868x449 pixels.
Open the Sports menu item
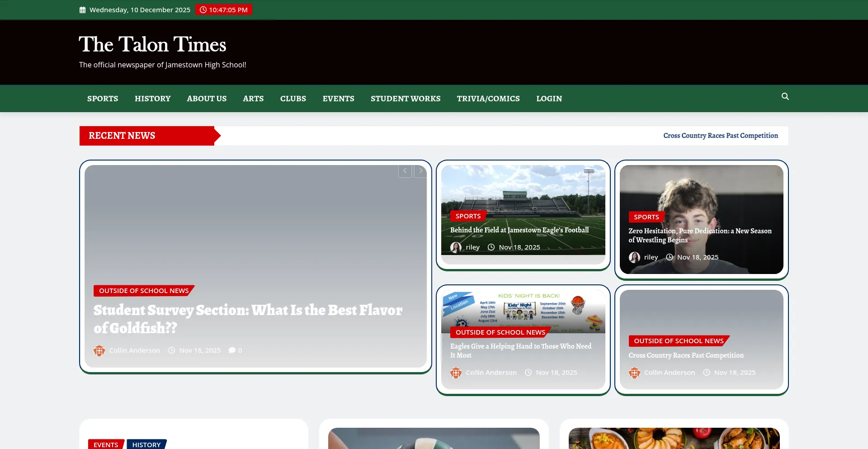coord(103,99)
